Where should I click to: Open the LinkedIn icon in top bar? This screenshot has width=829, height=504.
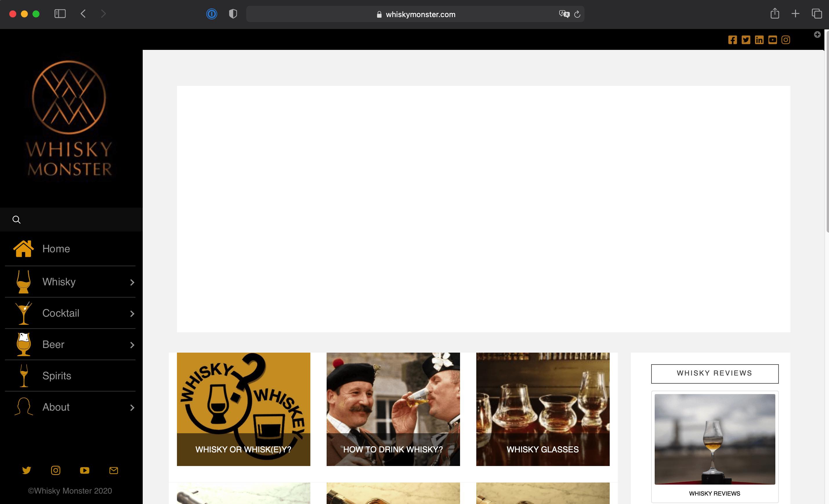click(759, 40)
